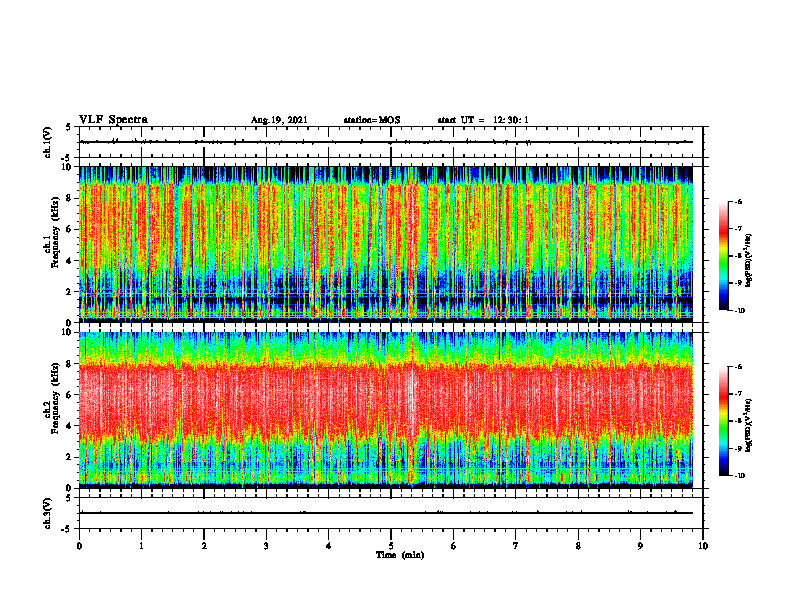Click the "station=MOS" header text

(x=372, y=120)
